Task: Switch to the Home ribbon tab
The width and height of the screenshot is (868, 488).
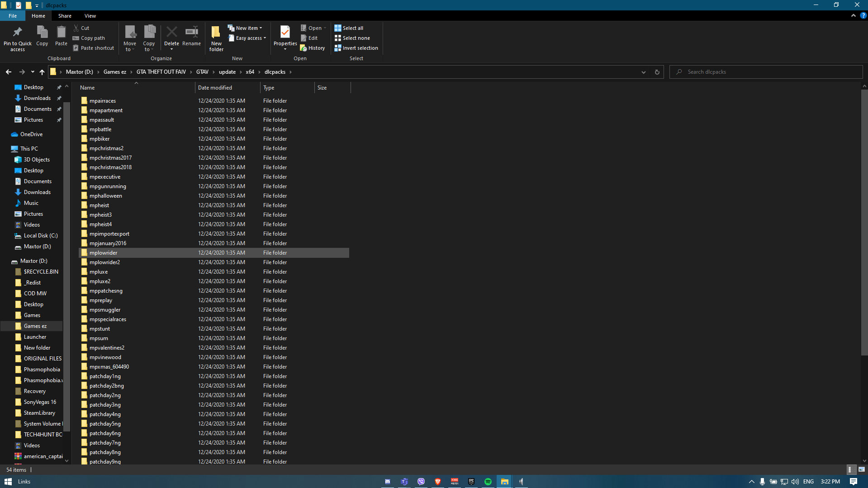Action: tap(38, 16)
